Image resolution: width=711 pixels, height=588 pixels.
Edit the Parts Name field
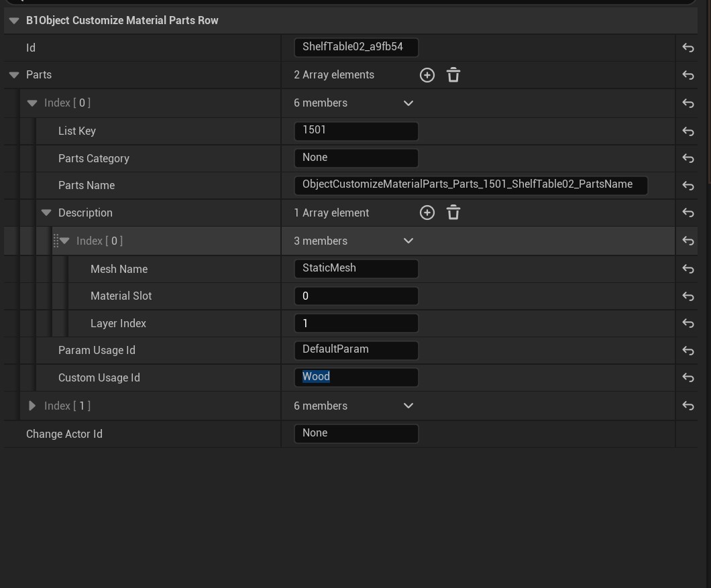click(471, 185)
